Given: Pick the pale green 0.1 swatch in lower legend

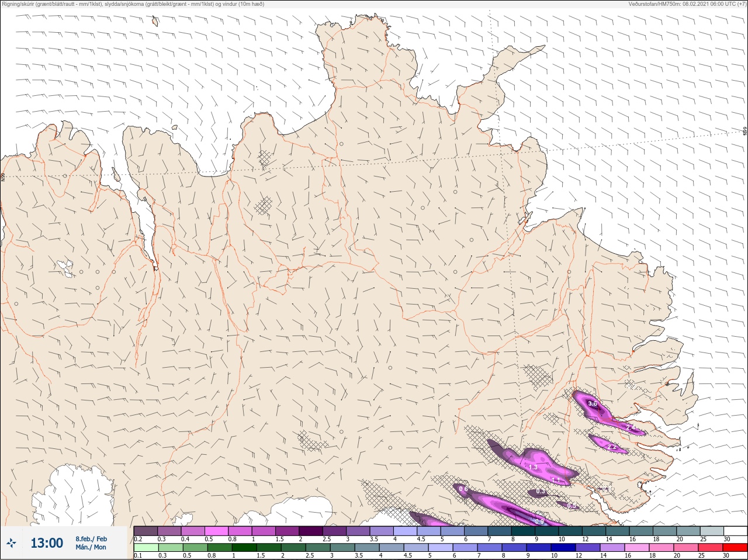Looking at the screenshot, I should point(146,547).
